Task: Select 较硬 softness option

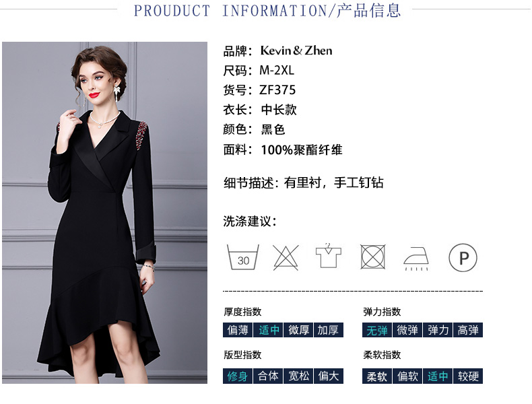Action: tap(468, 376)
